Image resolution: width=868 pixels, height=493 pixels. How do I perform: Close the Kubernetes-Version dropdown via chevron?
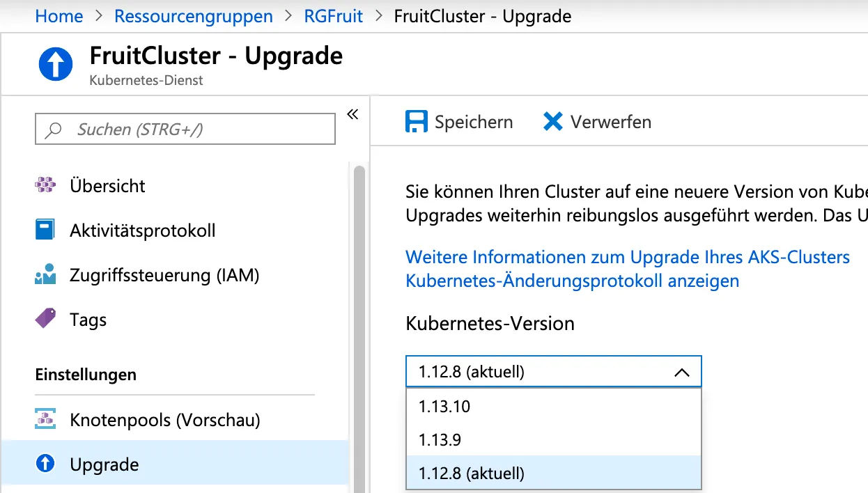pos(682,373)
